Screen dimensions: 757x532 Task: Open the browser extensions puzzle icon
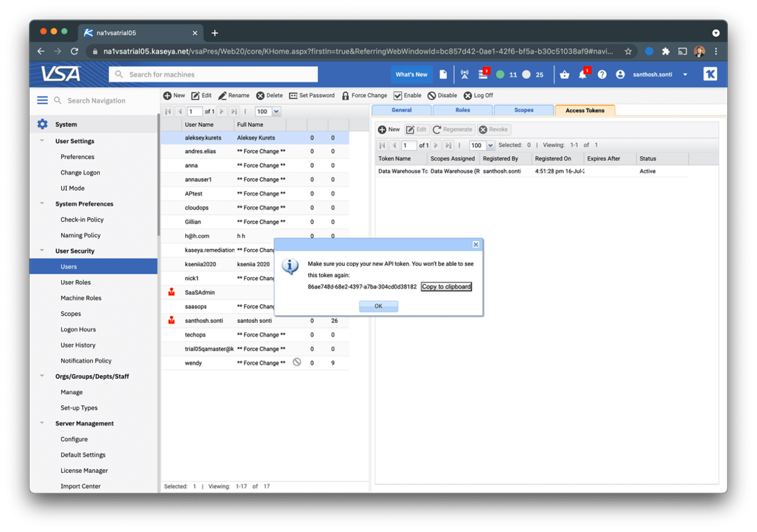(x=666, y=51)
